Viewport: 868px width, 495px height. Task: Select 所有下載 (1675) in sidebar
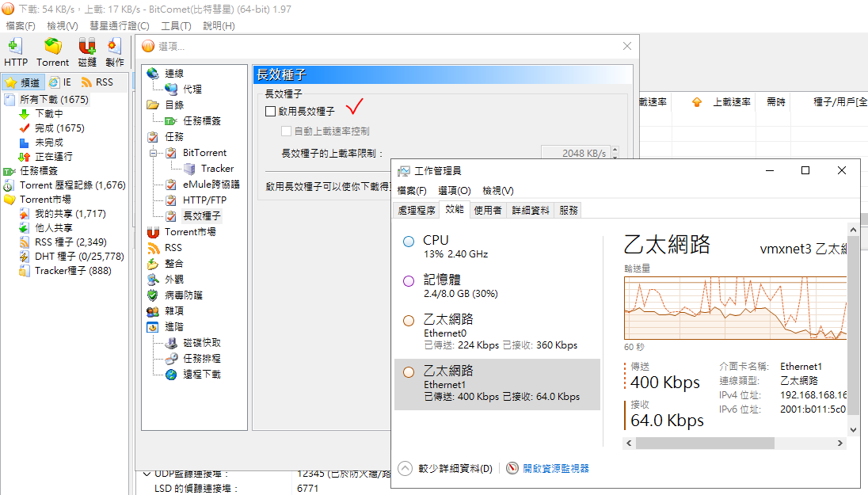tap(54, 100)
